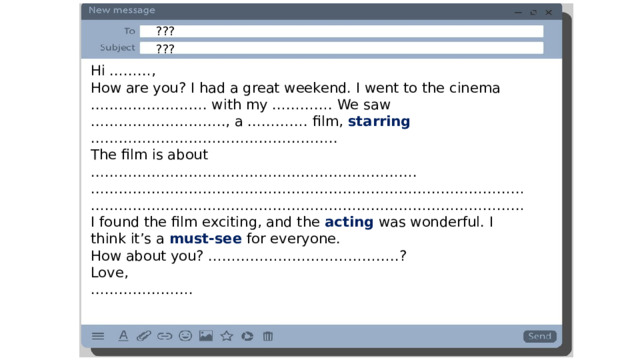Click the "New message" title text

pos(122,10)
